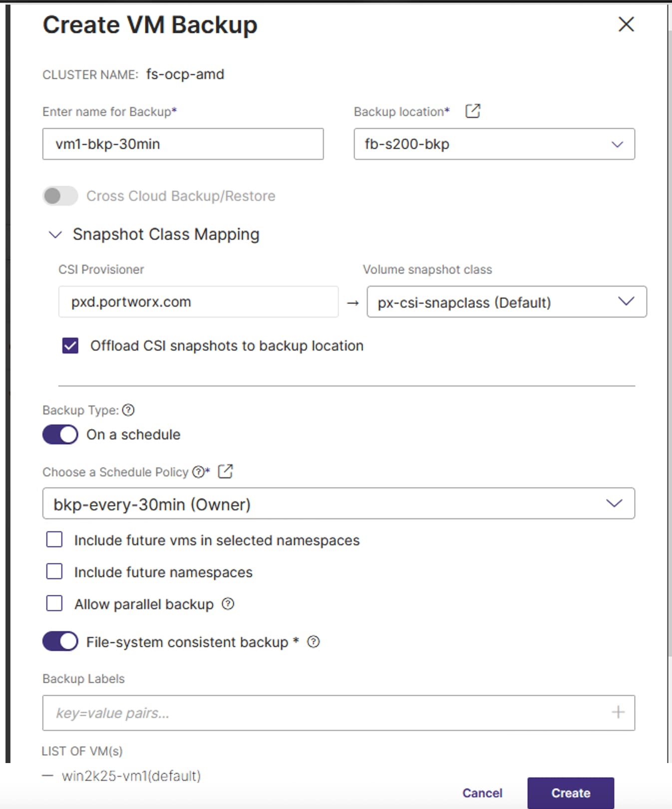Collapse the Snapshot Class Mapping section
This screenshot has width=672, height=809.
(55, 234)
